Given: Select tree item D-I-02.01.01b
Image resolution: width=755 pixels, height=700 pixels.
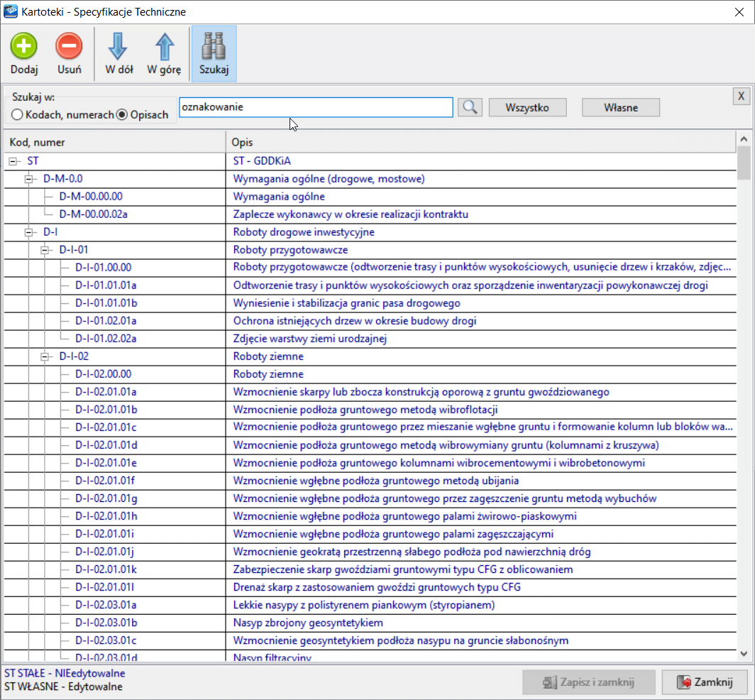Looking at the screenshot, I should click(106, 410).
